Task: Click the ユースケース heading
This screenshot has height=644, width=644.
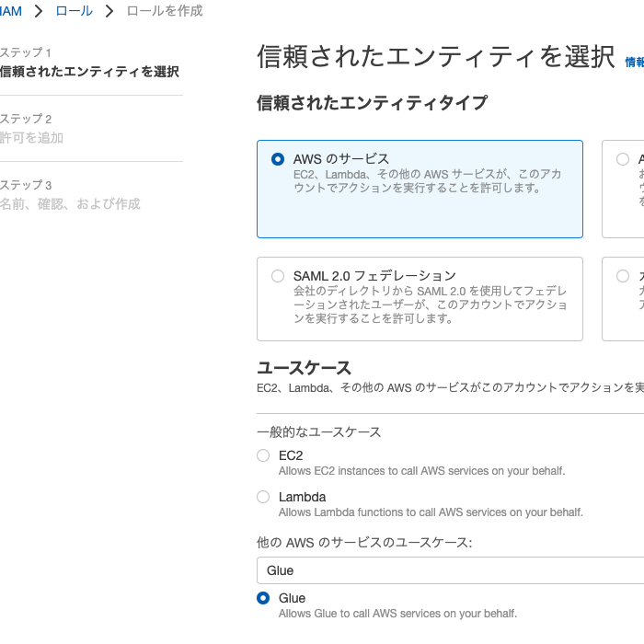Action: (304, 368)
